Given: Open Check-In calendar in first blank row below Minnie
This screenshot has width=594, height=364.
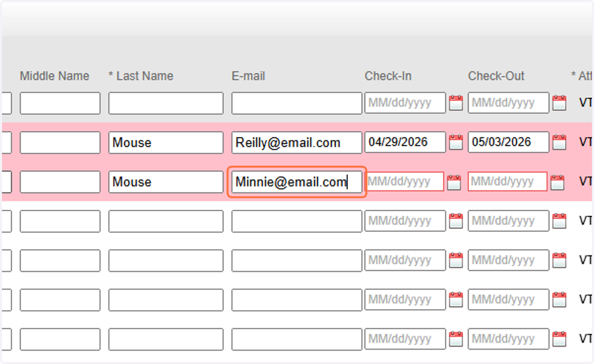Looking at the screenshot, I should coord(456,221).
